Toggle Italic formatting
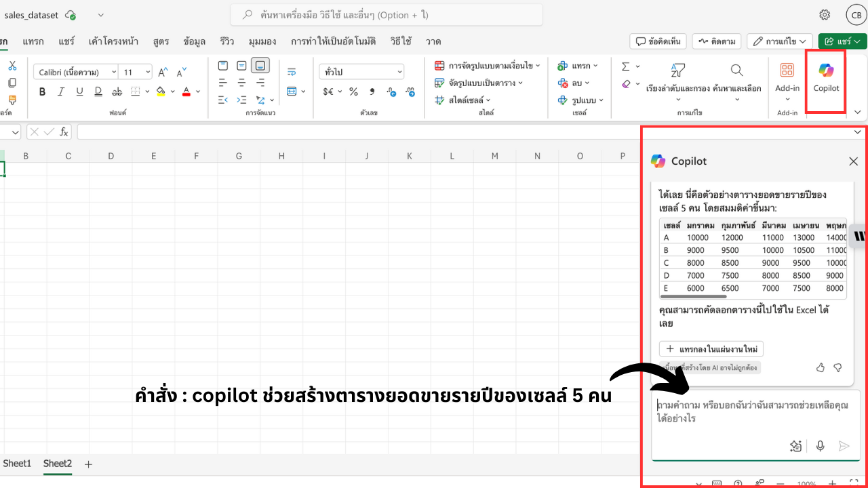This screenshot has height=488, width=868. [61, 91]
